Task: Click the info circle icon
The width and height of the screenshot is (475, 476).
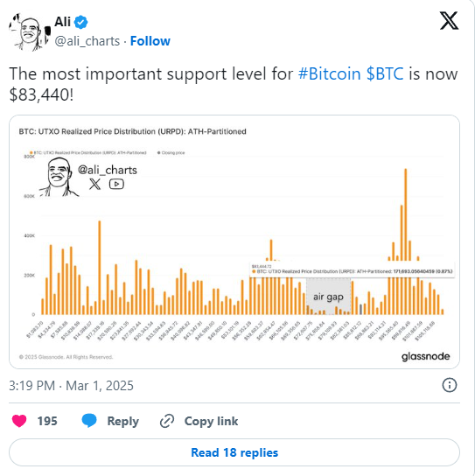Action: pyautogui.click(x=450, y=385)
